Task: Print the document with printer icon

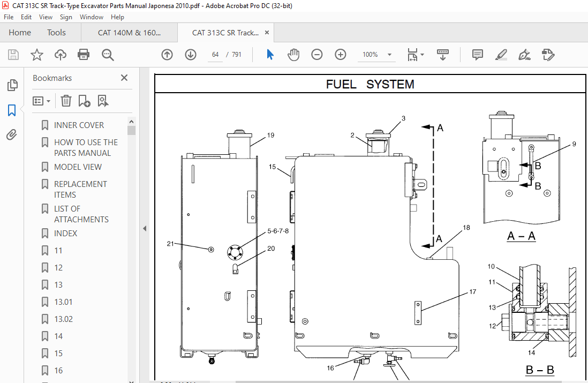Action: coord(83,55)
